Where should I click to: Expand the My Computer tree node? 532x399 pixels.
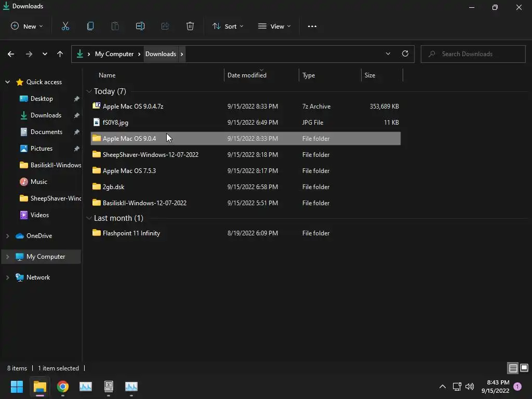7,257
